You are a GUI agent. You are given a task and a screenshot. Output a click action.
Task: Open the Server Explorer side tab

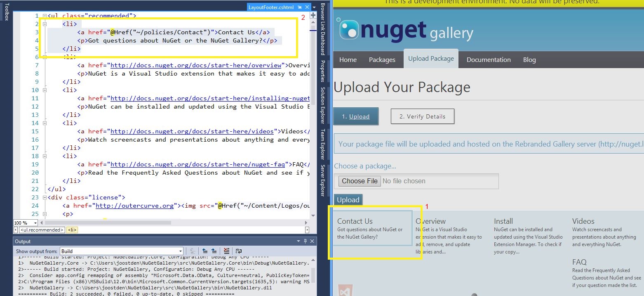323,180
